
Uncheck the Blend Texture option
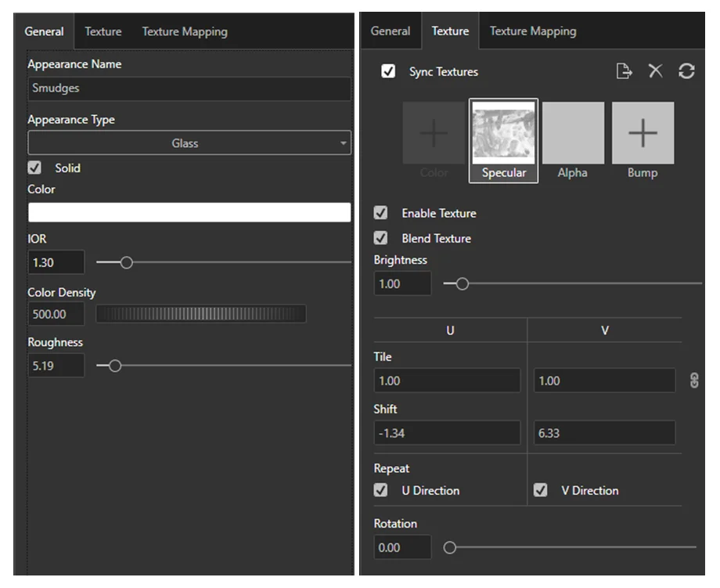coord(381,238)
